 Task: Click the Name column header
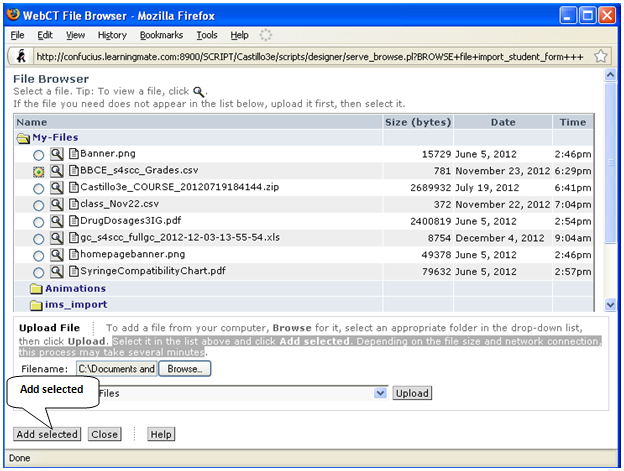(x=198, y=122)
